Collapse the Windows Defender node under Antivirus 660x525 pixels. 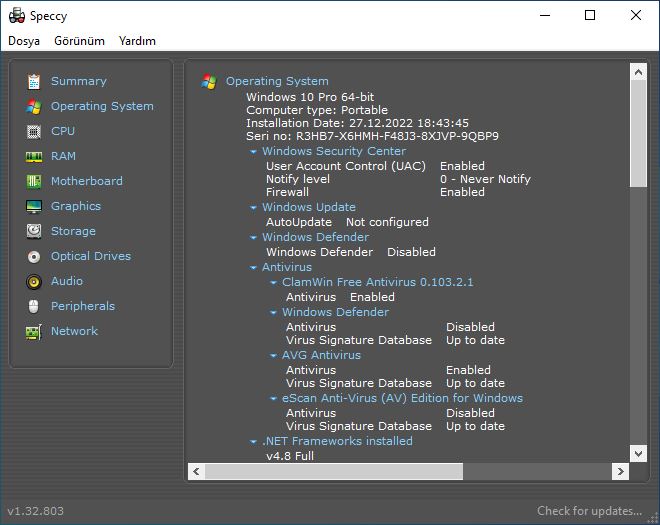pos(273,312)
